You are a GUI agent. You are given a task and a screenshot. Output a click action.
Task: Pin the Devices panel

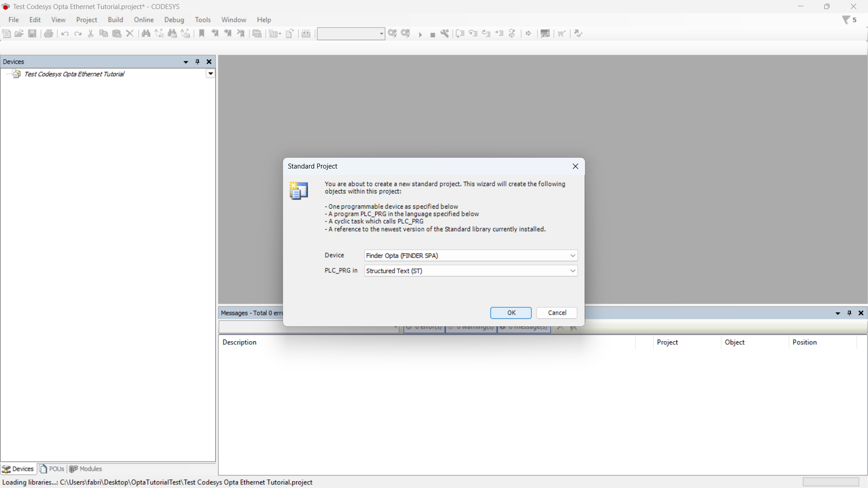point(197,62)
